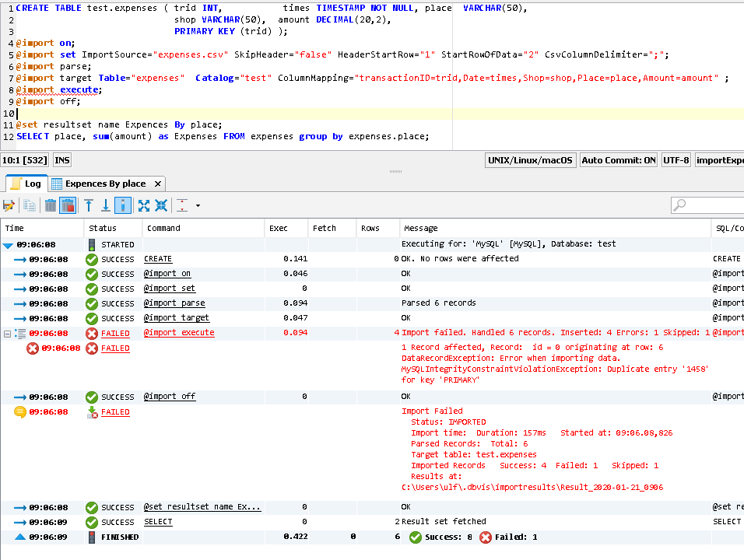744x560 pixels.
Task: Toggle Auto Commit: ON in status bar
Action: pos(619,160)
